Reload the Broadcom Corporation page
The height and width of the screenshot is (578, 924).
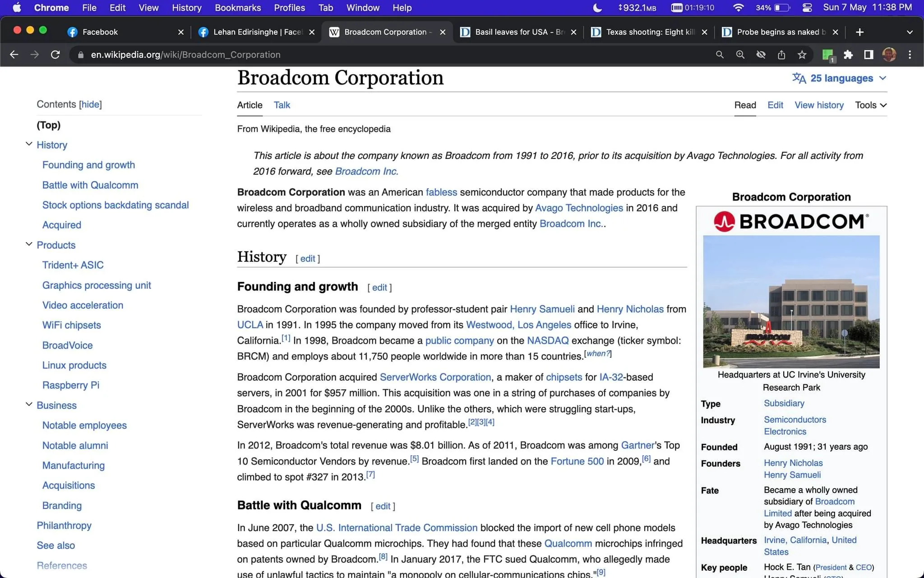click(x=55, y=54)
